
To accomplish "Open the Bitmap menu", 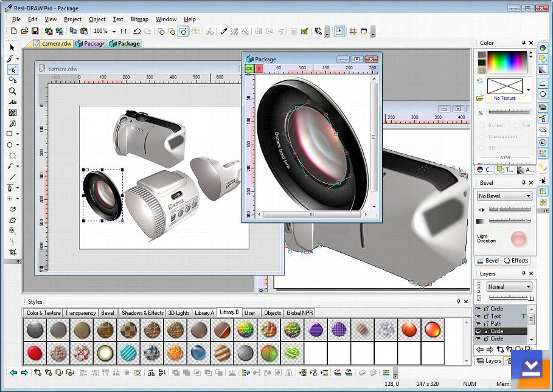I will (139, 19).
